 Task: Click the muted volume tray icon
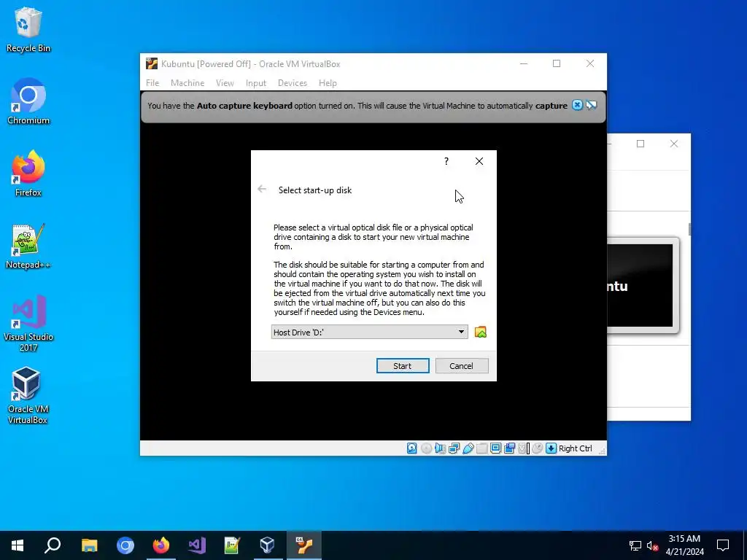click(653, 545)
